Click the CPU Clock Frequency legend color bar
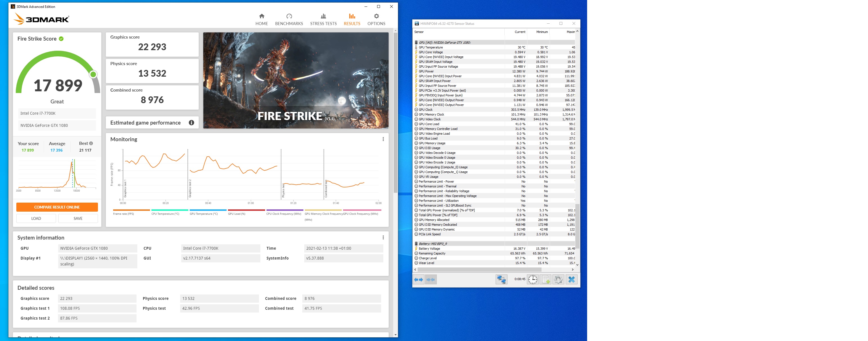 [x=285, y=210]
